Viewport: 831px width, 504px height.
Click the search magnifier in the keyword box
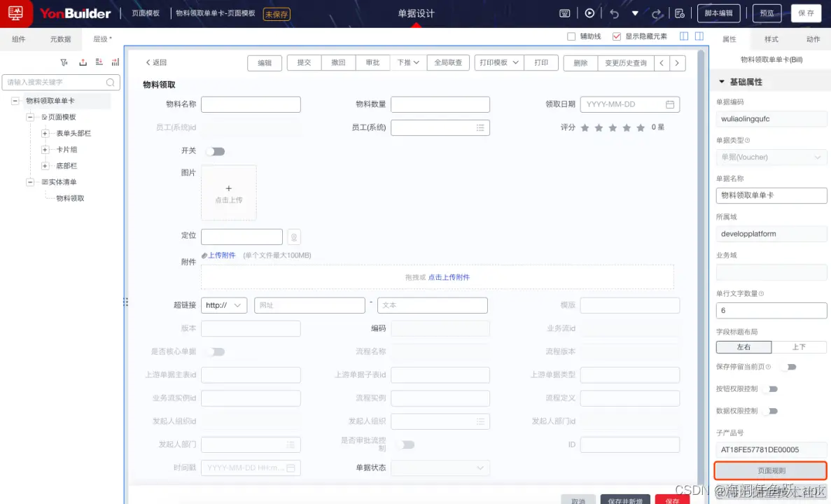(110, 82)
